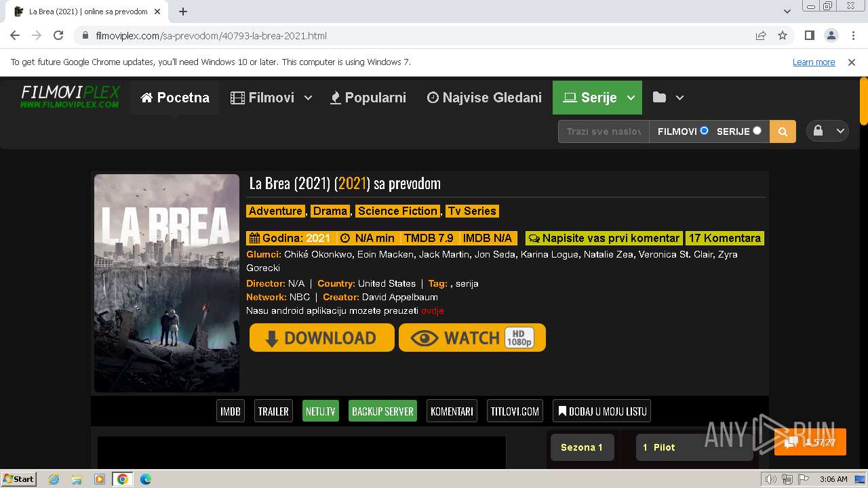
Task: Click the orange search magnifier button
Action: 783,131
